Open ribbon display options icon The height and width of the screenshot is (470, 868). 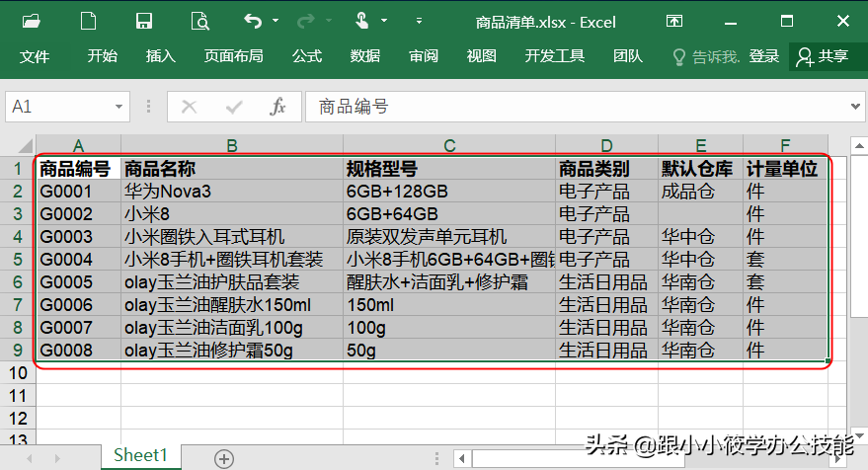point(673,22)
